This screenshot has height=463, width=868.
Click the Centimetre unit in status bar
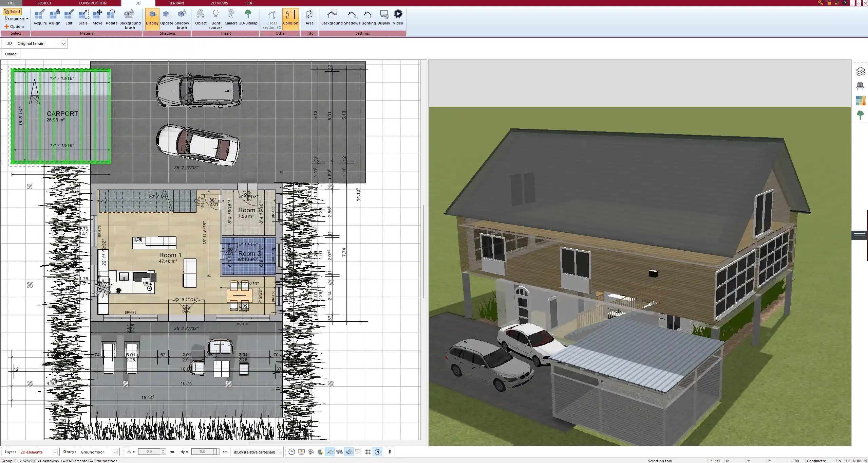click(816, 461)
